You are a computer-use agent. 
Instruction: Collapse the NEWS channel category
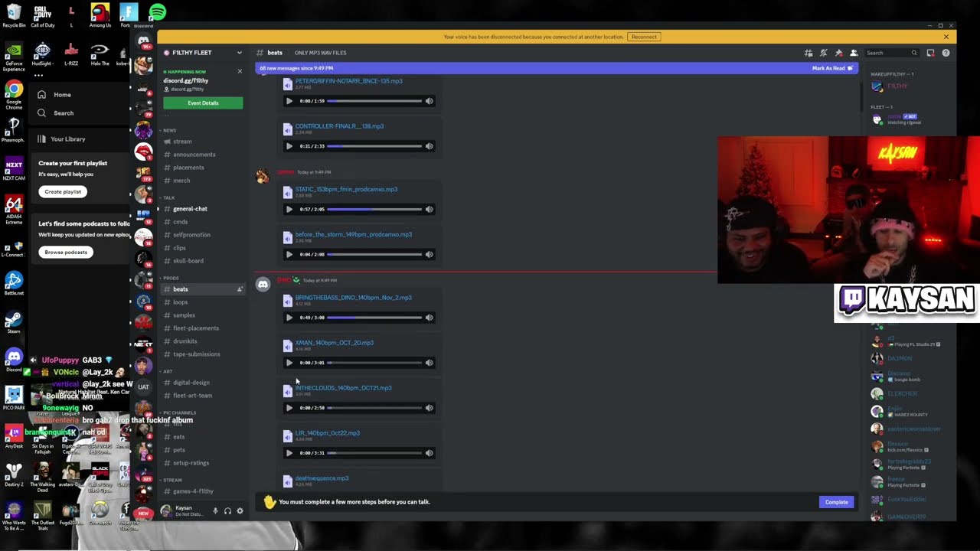click(x=168, y=130)
